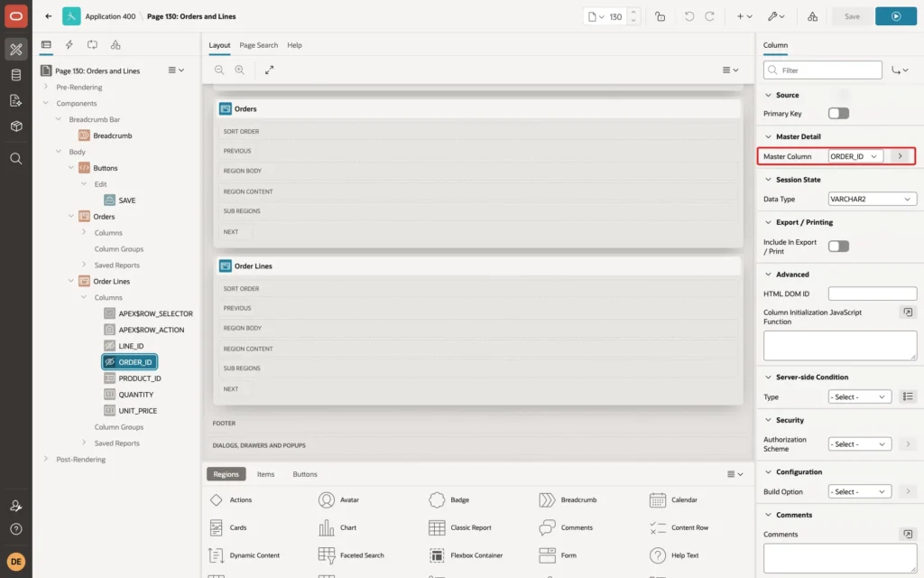Expand the Pre-Rendering tree node
This screenshot has height=578, width=924.
click(45, 87)
